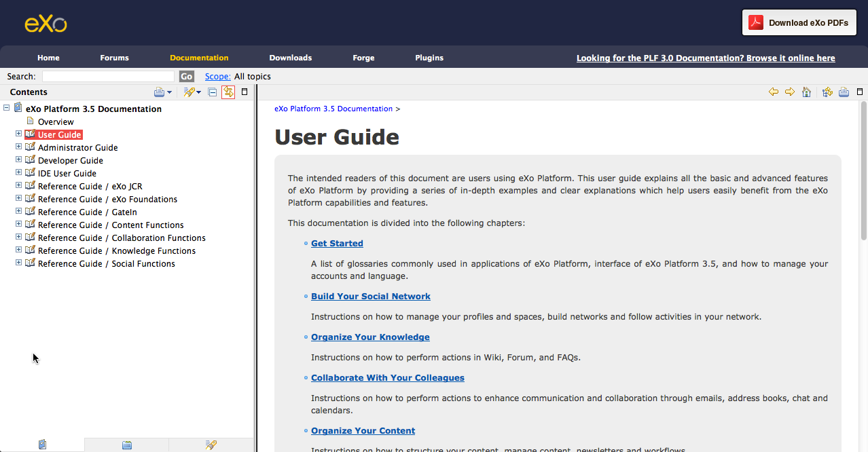This screenshot has height=452, width=868.
Task: Open the Home menu item
Action: (x=48, y=58)
